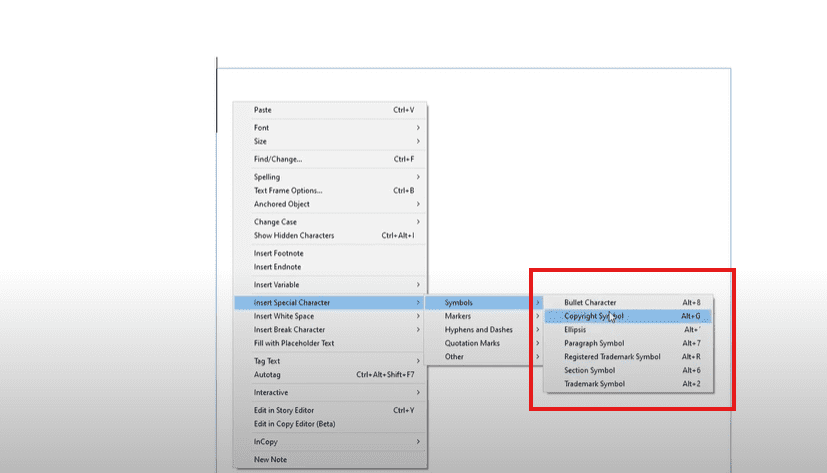The width and height of the screenshot is (827, 473).
Task: Click Insert Endnote menu entry
Action: [x=278, y=267]
